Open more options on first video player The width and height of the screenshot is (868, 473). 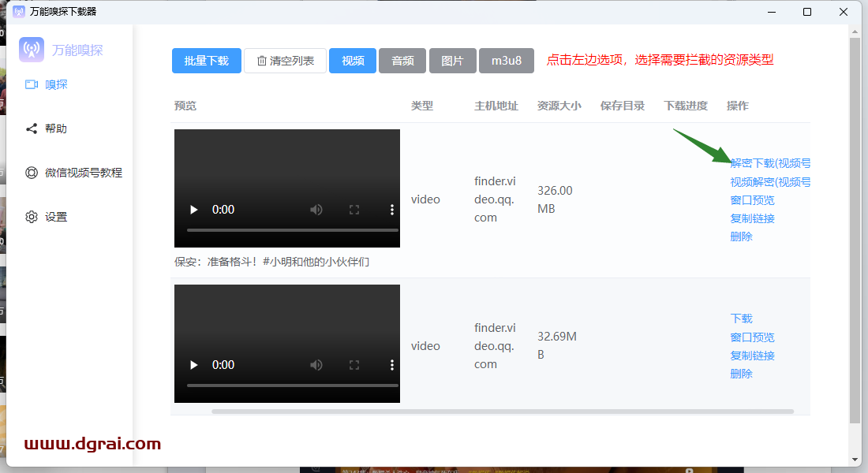pyautogui.click(x=392, y=210)
